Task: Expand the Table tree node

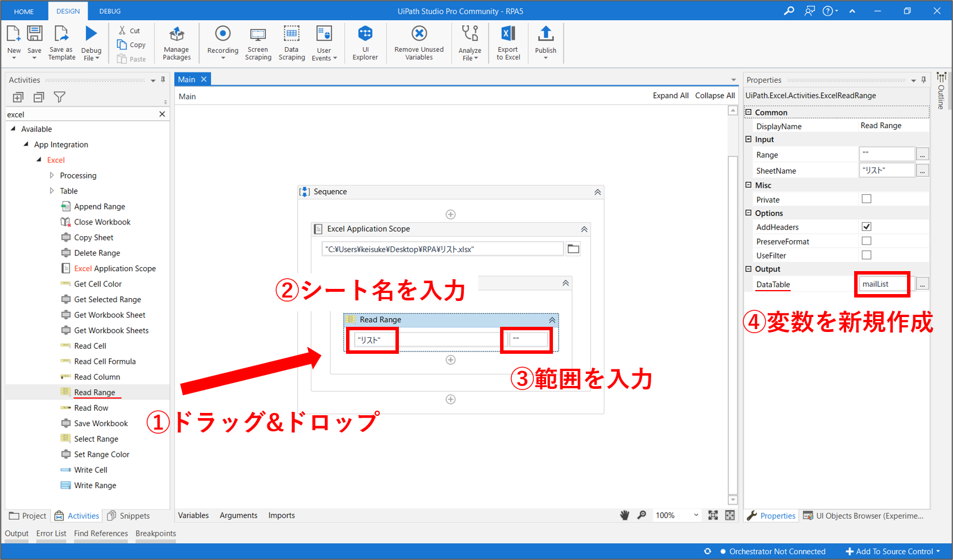Action: [x=52, y=191]
